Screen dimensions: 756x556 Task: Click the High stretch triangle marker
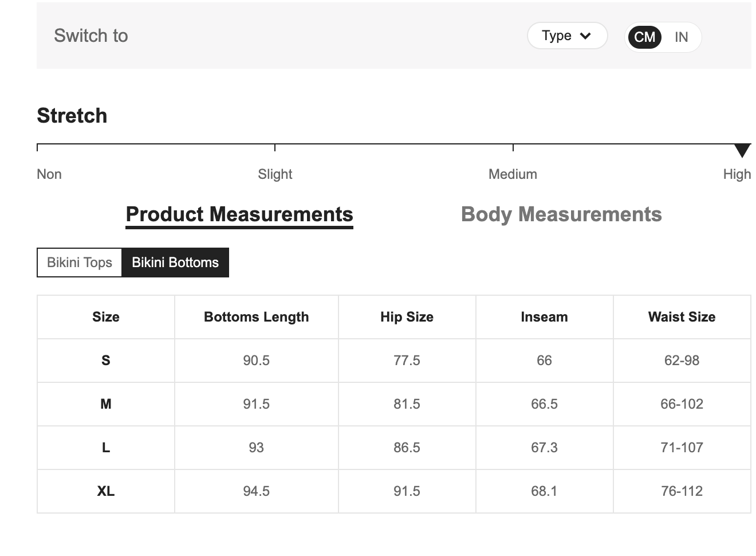(x=742, y=150)
